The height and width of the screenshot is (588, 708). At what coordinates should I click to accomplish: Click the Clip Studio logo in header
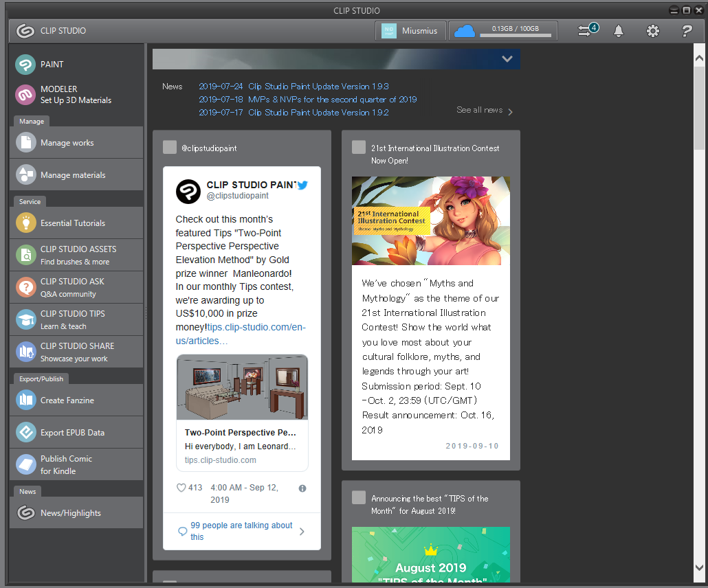point(25,31)
